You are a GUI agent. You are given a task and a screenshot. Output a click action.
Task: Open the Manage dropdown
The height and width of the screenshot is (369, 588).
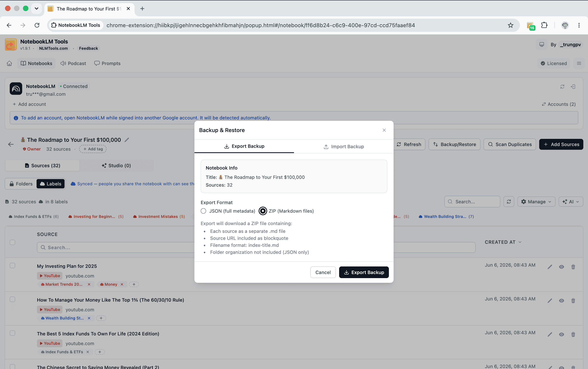pyautogui.click(x=536, y=202)
